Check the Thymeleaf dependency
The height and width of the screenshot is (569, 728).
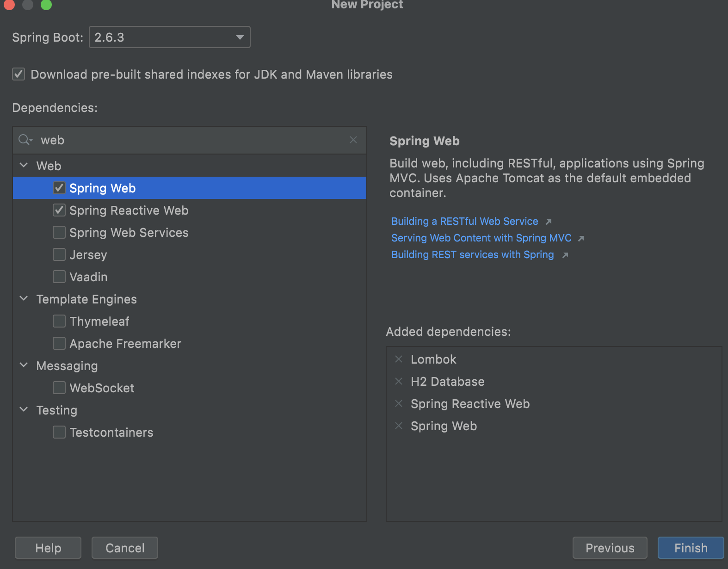click(x=59, y=321)
